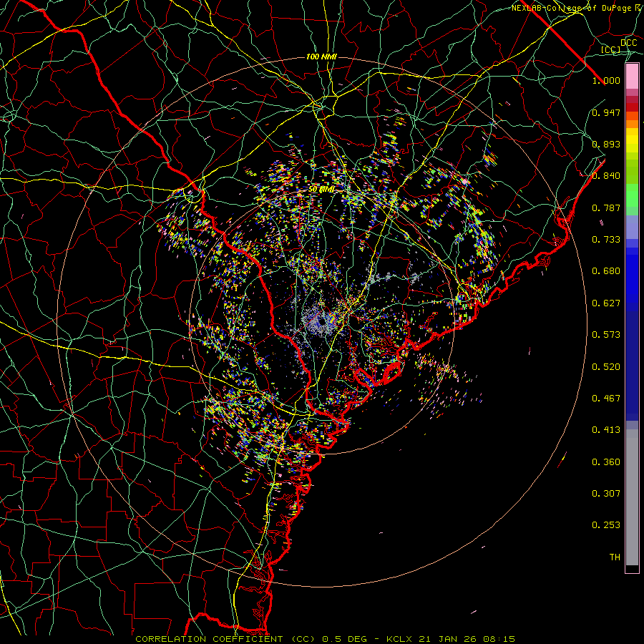Select the 0.840 scale value
This screenshot has width=644, height=644.
(x=606, y=176)
